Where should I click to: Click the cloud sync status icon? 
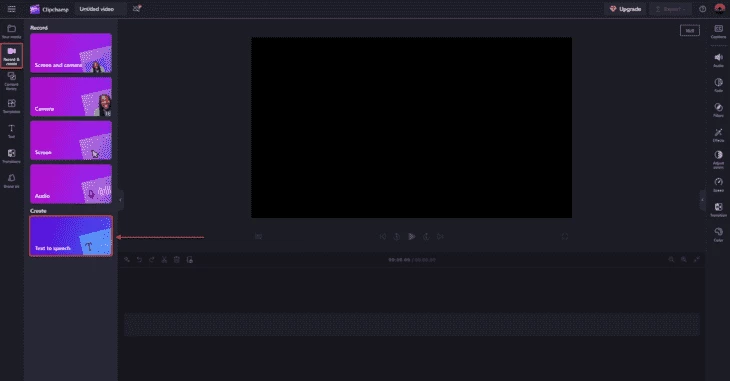pos(137,8)
